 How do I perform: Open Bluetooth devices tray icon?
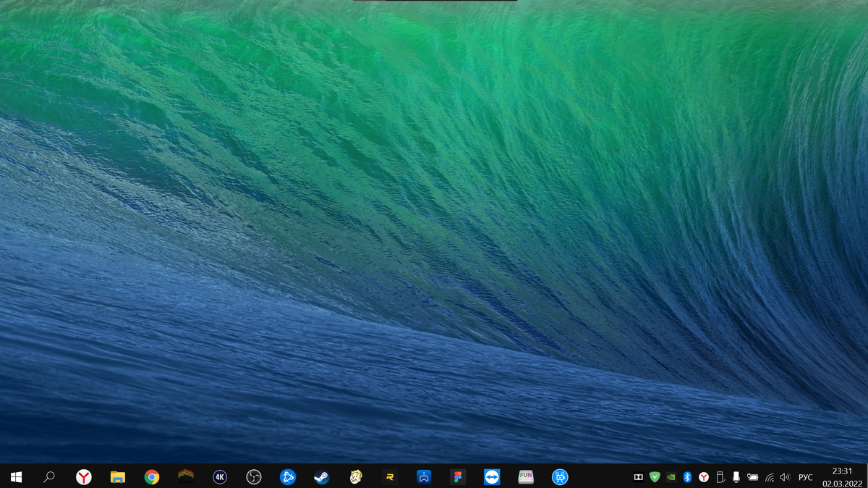pyautogui.click(x=687, y=477)
